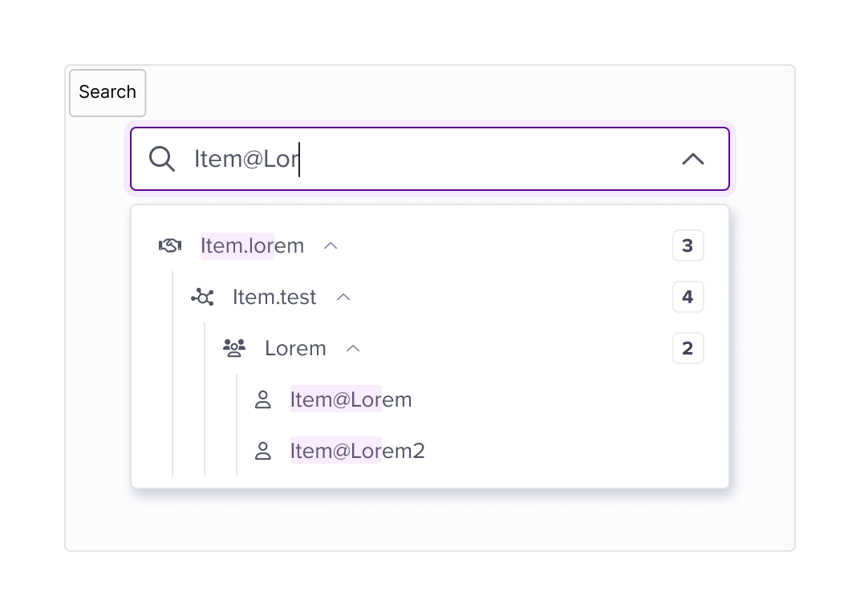Click the network nodes icon beside Item.test
The height and width of the screenshot is (616, 860).
tap(202, 297)
